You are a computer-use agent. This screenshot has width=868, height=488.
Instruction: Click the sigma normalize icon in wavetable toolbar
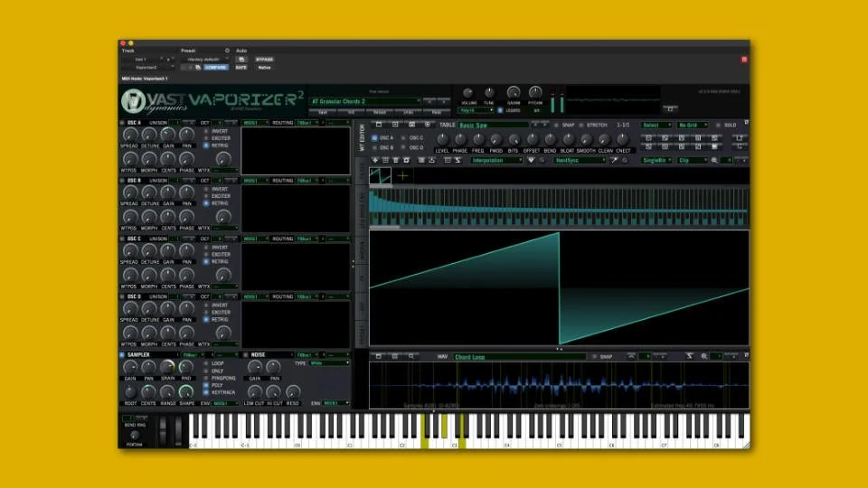point(458,160)
